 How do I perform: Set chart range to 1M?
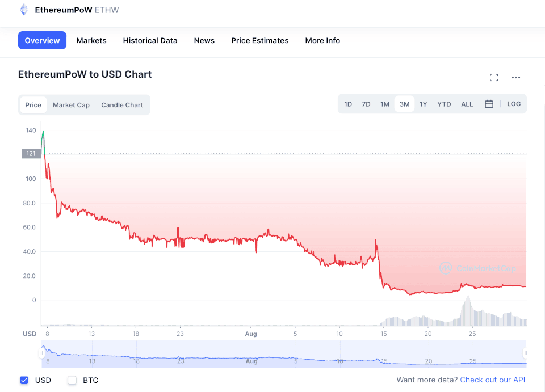tap(385, 104)
